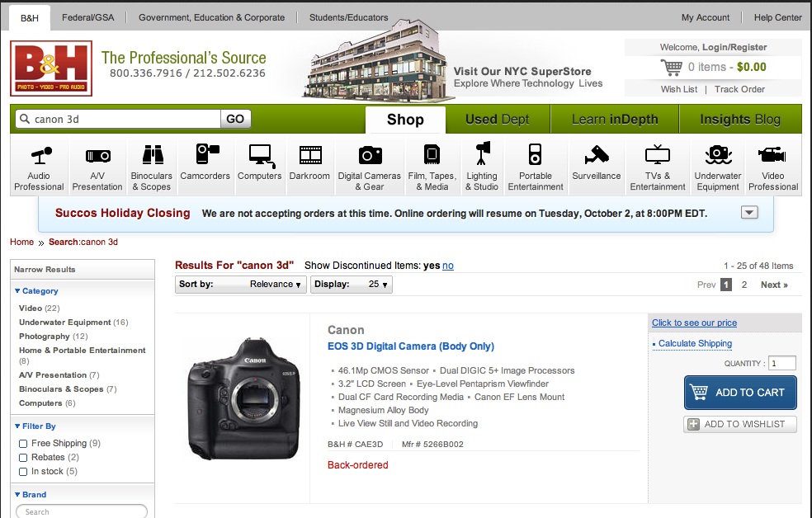Filter by Underwater Equipment category (16)
This screenshot has height=518, width=812.
coord(73,322)
